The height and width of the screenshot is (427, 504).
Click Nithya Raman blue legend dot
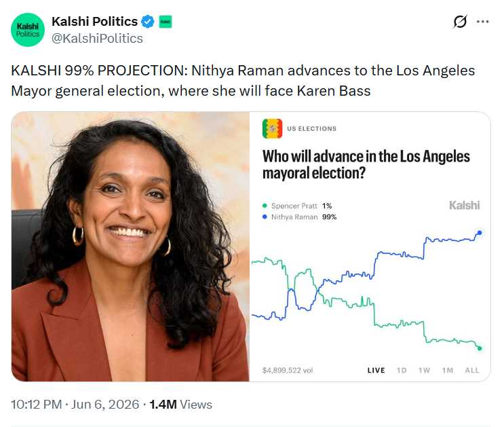pos(265,217)
